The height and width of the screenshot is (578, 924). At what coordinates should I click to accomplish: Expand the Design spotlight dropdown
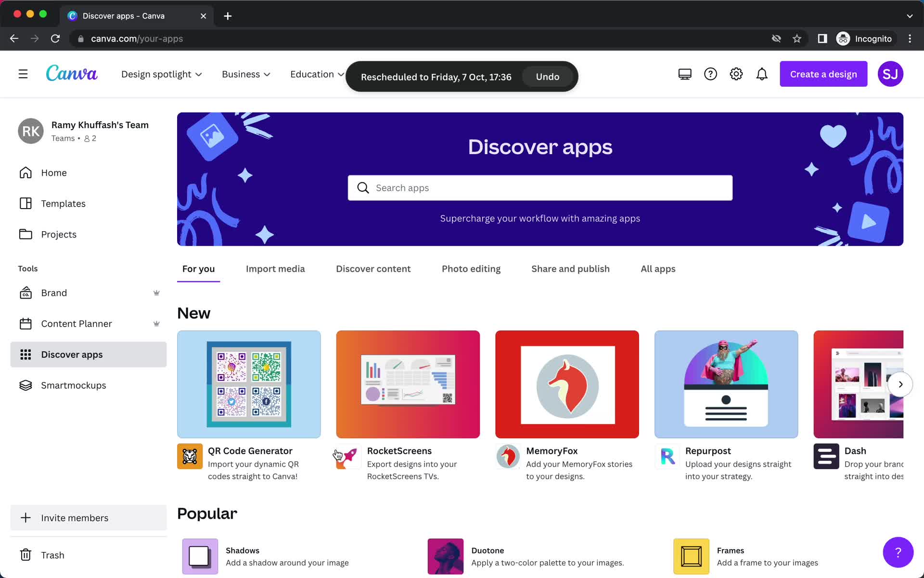click(x=162, y=74)
